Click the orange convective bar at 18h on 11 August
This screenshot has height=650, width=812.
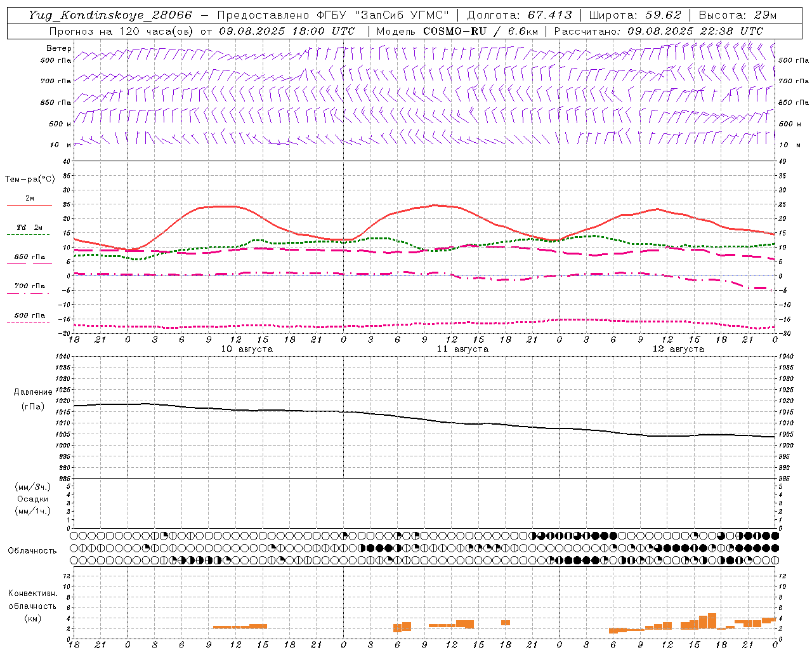[x=506, y=623]
